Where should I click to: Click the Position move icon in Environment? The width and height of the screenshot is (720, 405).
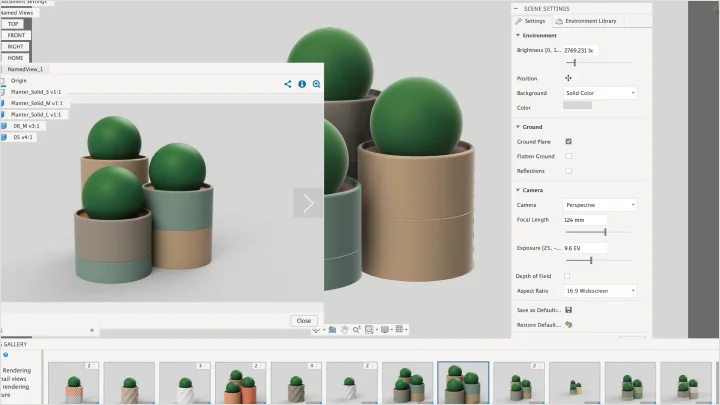(x=568, y=78)
